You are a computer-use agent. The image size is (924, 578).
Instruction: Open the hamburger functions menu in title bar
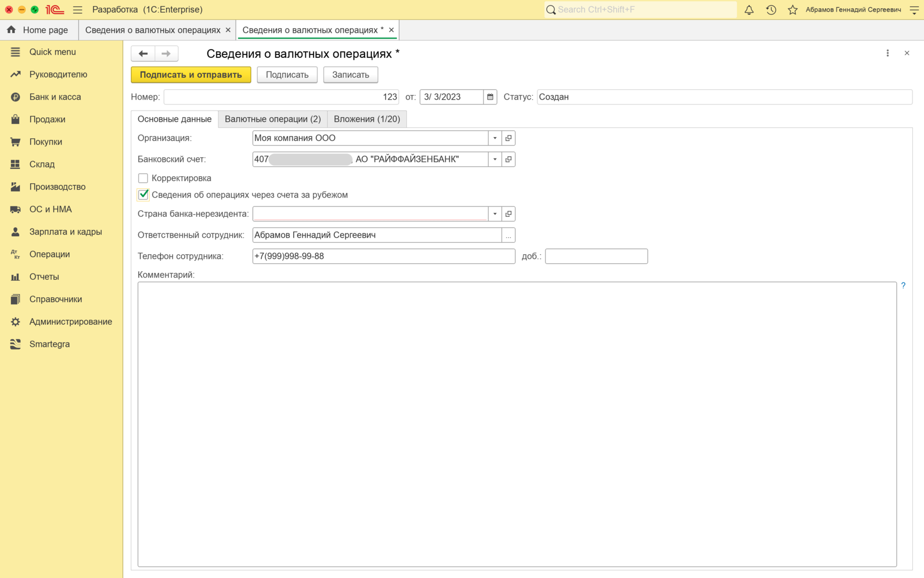78,9
